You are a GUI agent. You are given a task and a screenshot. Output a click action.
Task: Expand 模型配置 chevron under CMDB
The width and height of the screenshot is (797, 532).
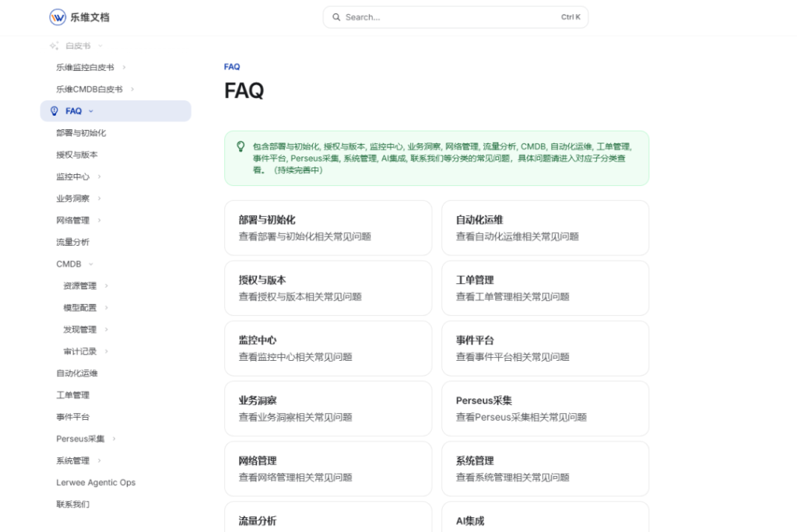pos(106,307)
